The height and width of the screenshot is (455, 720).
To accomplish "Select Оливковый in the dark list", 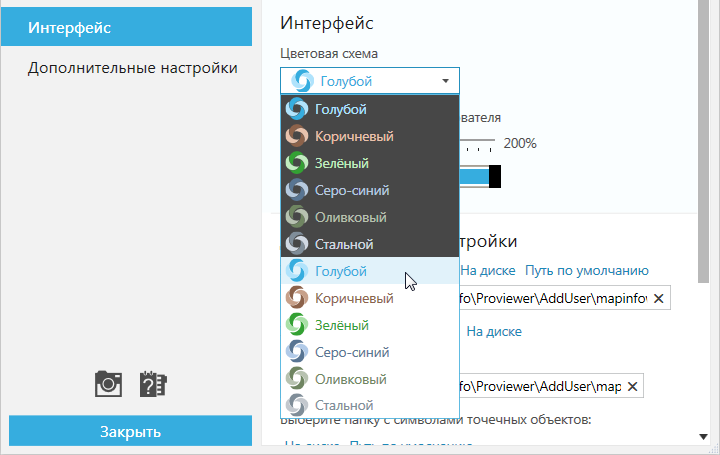I will (370, 217).
